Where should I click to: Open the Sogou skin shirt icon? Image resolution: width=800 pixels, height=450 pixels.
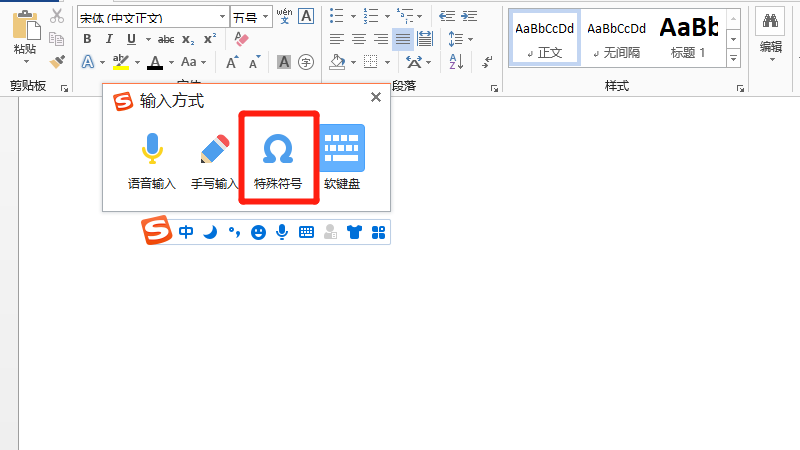pyautogui.click(x=353, y=233)
